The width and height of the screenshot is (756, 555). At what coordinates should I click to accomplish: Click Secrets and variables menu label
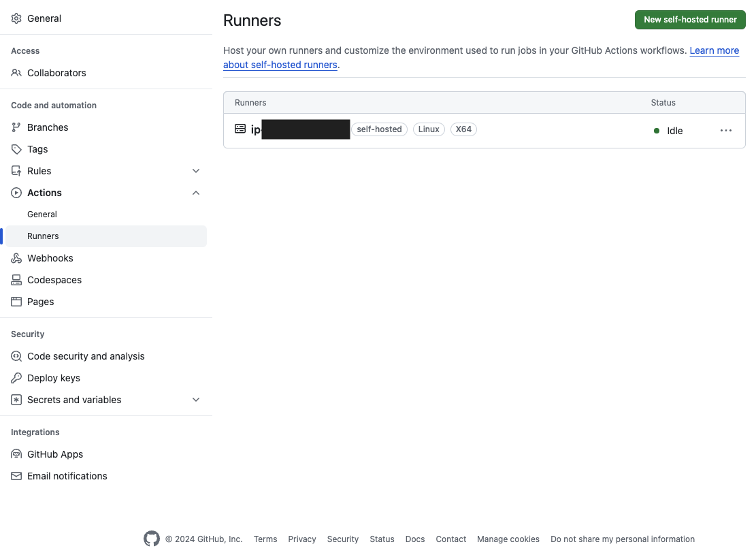pyautogui.click(x=74, y=400)
